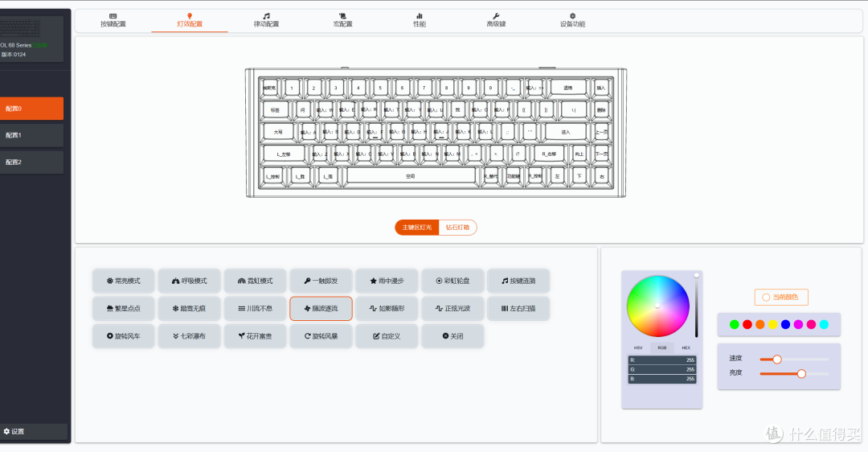Viewport: 868px width, 452px height.
Task: Select profile 配置0 in sidebar
Action: pyautogui.click(x=31, y=109)
